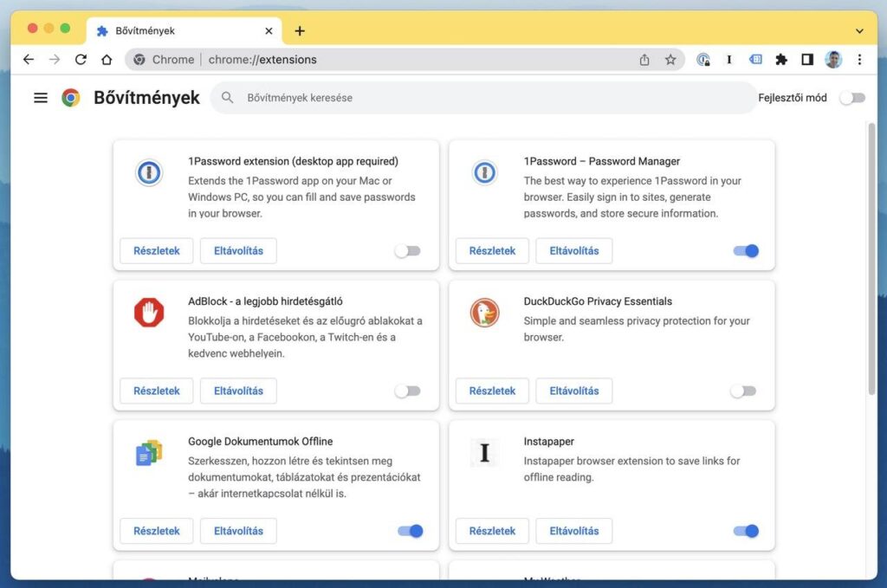Open the hamburger main menu
The width and height of the screenshot is (887, 588).
[41, 98]
